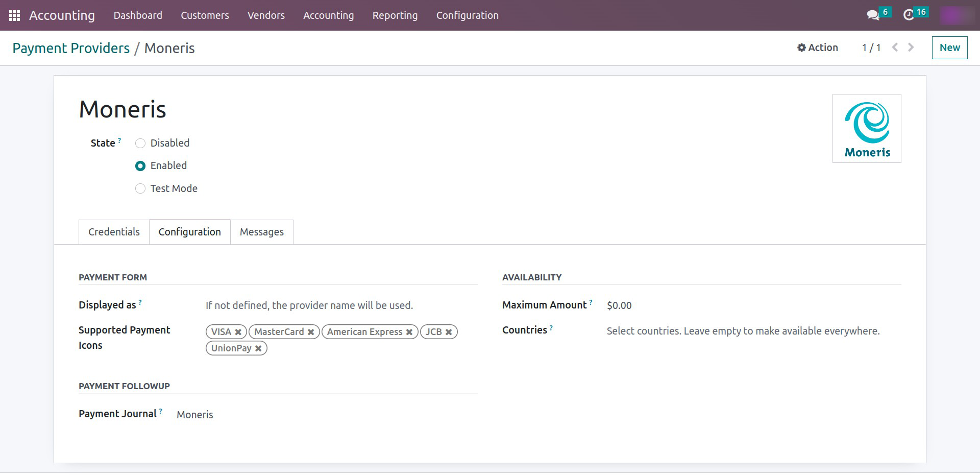This screenshot has width=980, height=476.
Task: Click the Displayed as input field
Action: tap(341, 305)
